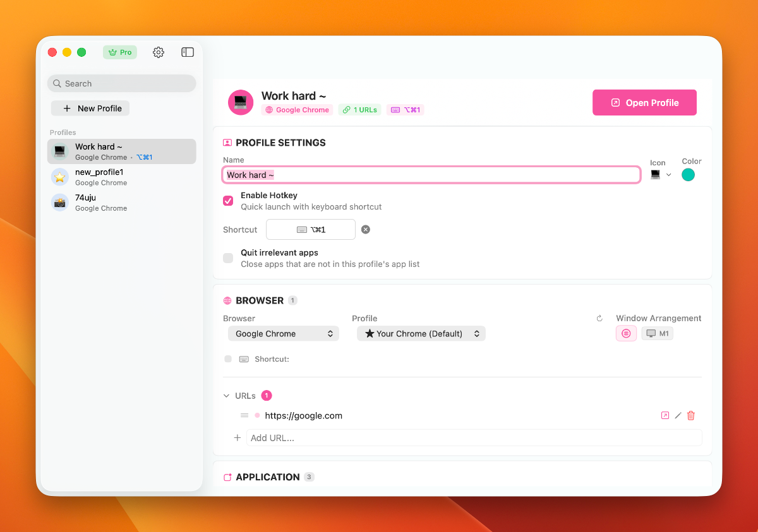Image resolution: width=758 pixels, height=532 pixels.
Task: Check the Quit irrelevant apps checkbox
Action: click(x=228, y=258)
